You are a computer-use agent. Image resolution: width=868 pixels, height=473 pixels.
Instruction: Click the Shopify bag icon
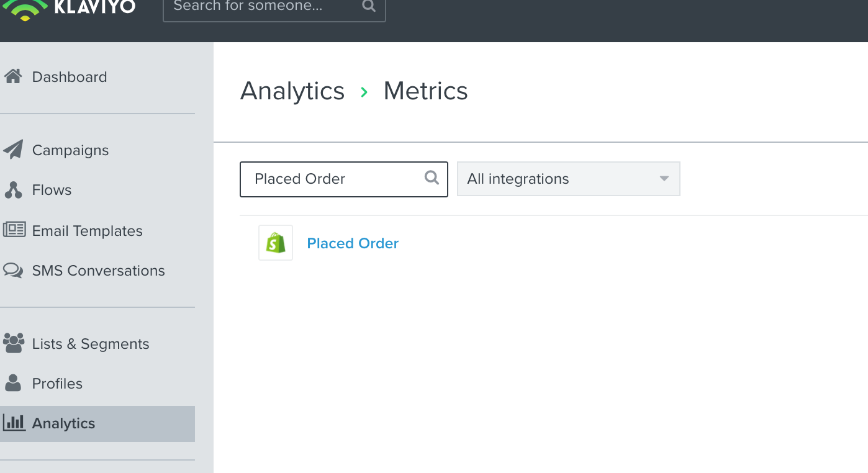click(276, 243)
